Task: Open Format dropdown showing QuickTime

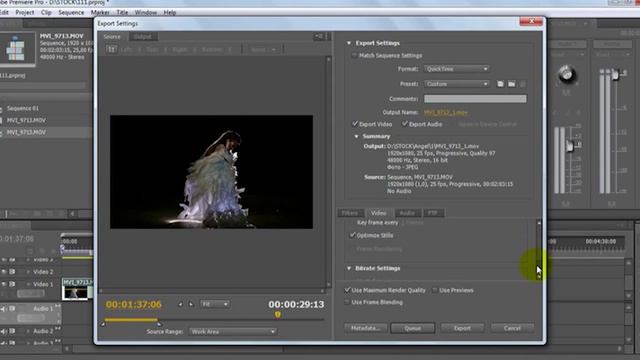Action: coord(456,69)
